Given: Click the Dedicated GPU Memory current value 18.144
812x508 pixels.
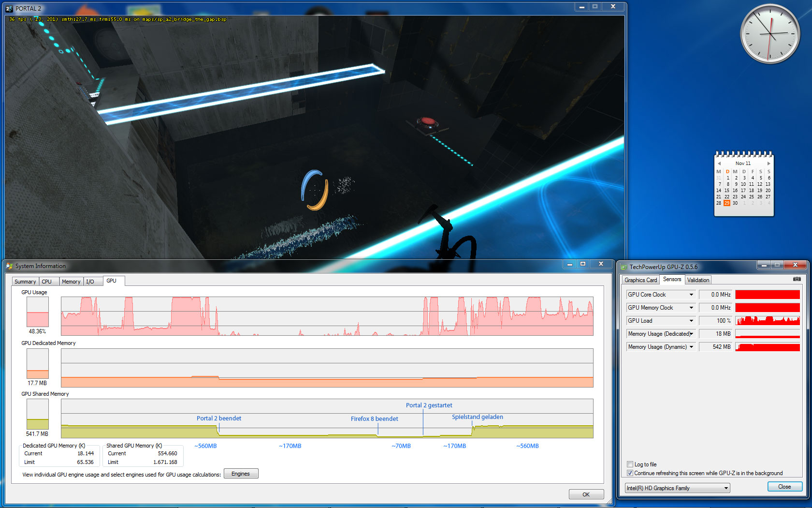Looking at the screenshot, I should [x=86, y=453].
